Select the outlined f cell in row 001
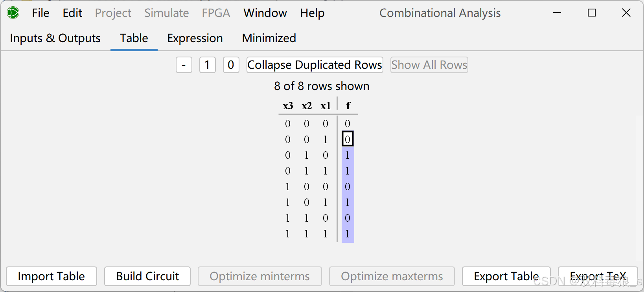 (348, 139)
